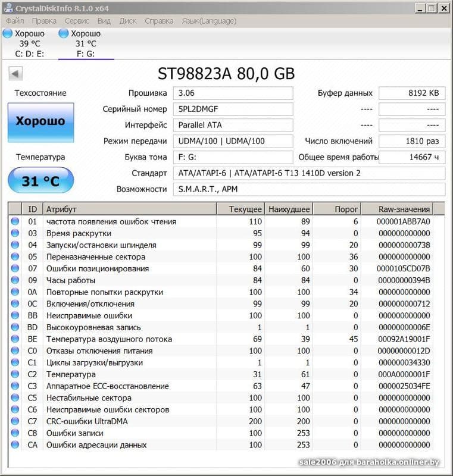Click the status orb for F: G: disk
The width and height of the screenshot is (453, 476).
pyautogui.click(x=64, y=33)
